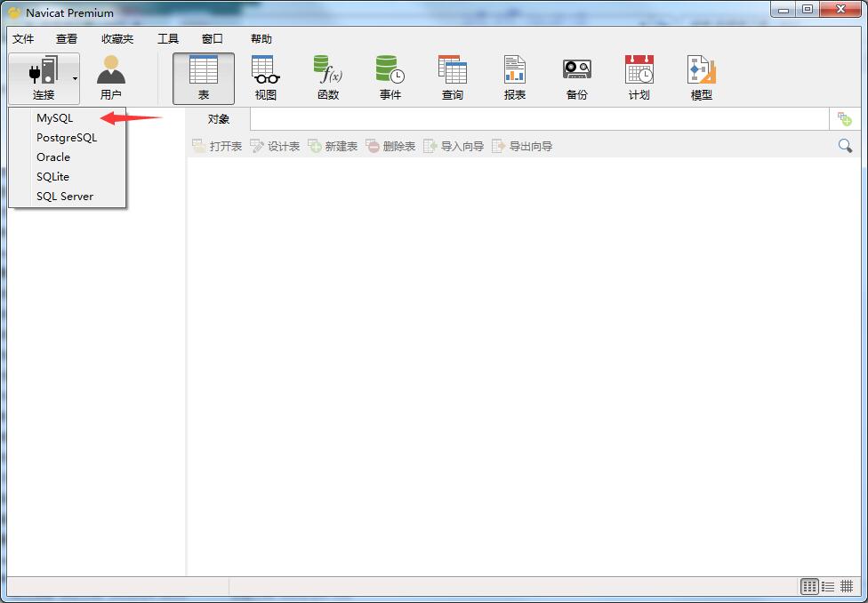Switch to detail view in status bar

(847, 586)
